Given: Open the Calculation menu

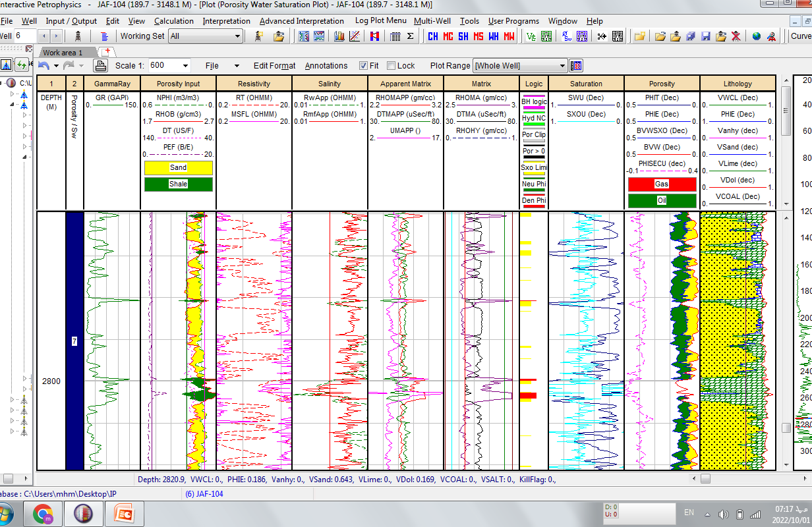Looking at the screenshot, I should 174,21.
